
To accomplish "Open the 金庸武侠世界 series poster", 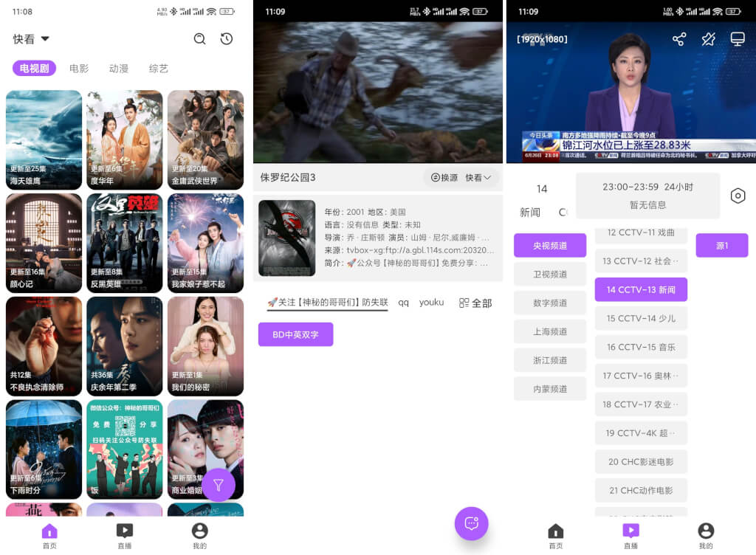I will pyautogui.click(x=205, y=139).
